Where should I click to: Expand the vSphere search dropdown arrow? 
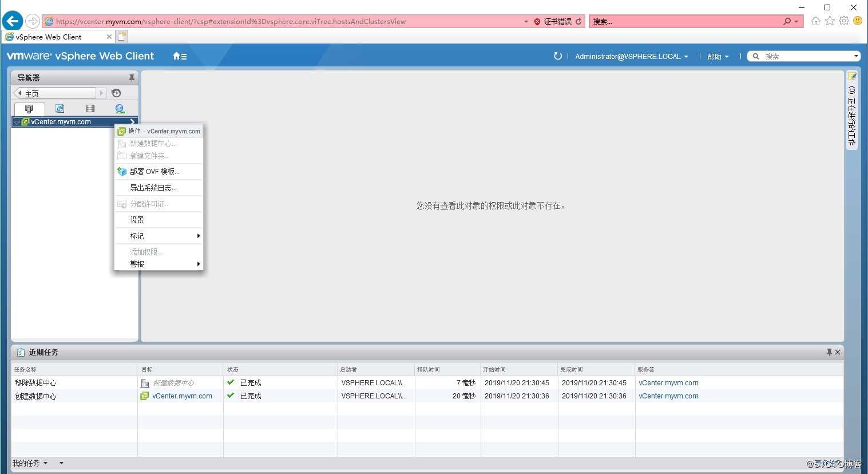click(x=856, y=56)
